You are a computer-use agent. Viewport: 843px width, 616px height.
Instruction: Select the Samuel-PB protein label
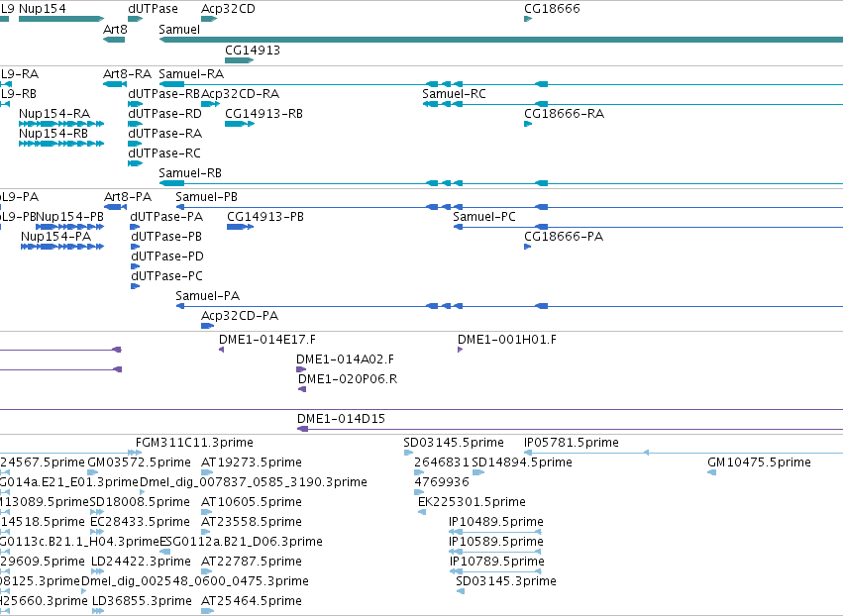(x=206, y=197)
